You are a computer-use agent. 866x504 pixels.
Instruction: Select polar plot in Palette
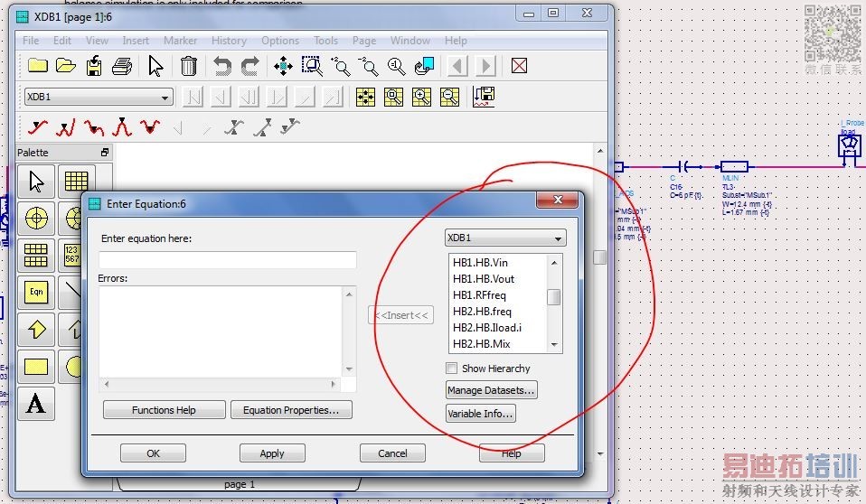(x=36, y=218)
